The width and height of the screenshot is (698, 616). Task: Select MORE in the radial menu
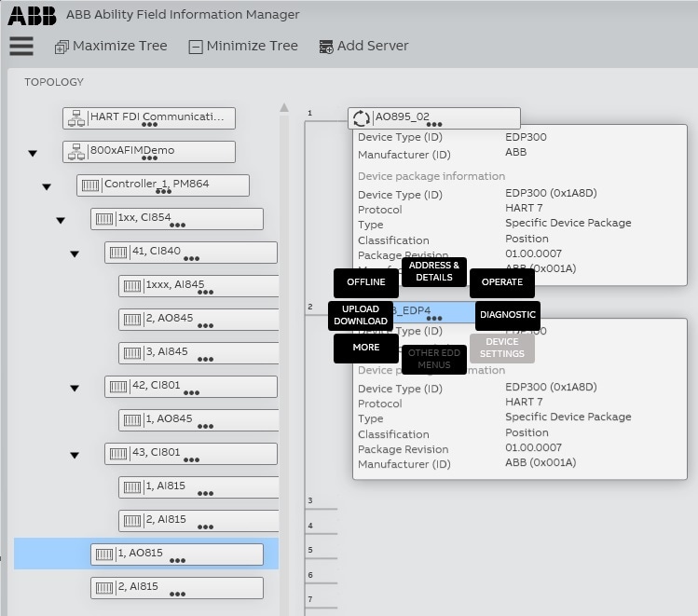[x=366, y=348]
